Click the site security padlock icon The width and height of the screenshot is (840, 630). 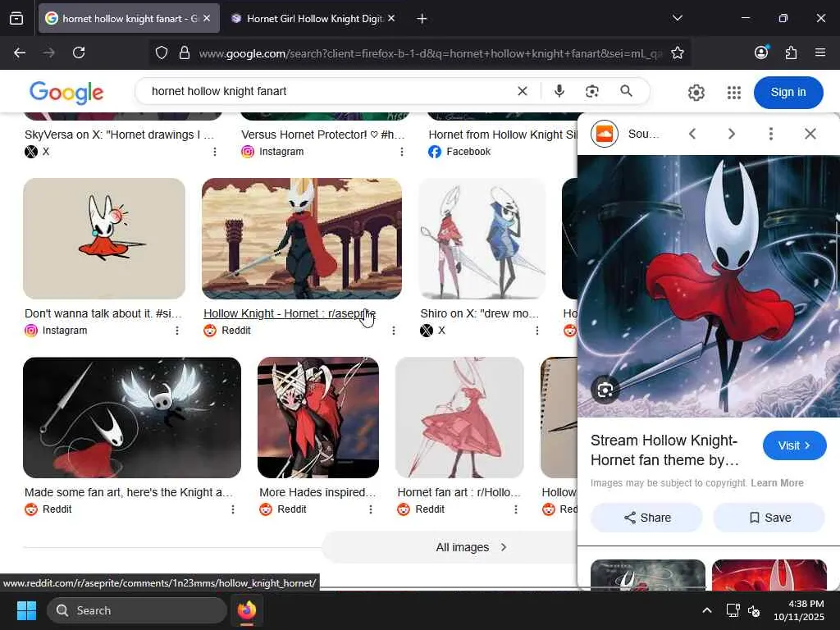pos(185,52)
